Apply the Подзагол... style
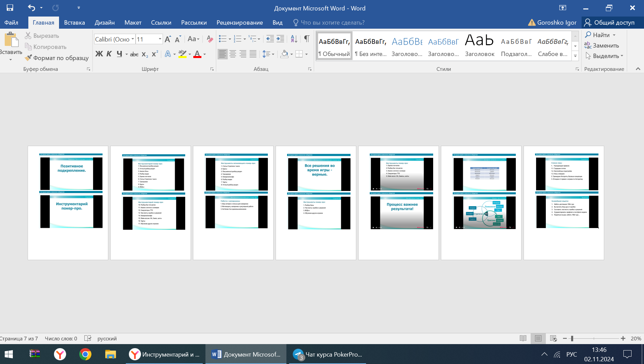 pyautogui.click(x=516, y=46)
